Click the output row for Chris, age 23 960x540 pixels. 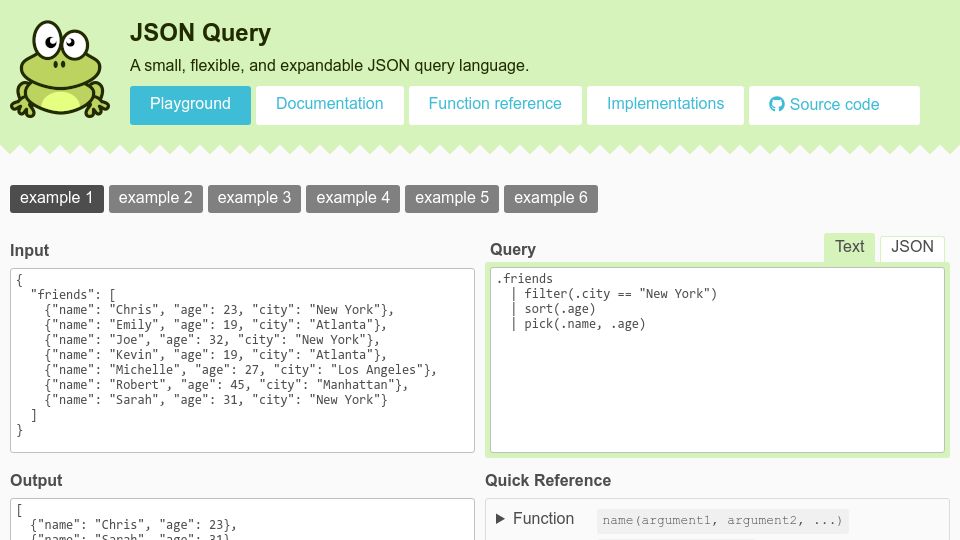[133, 525]
